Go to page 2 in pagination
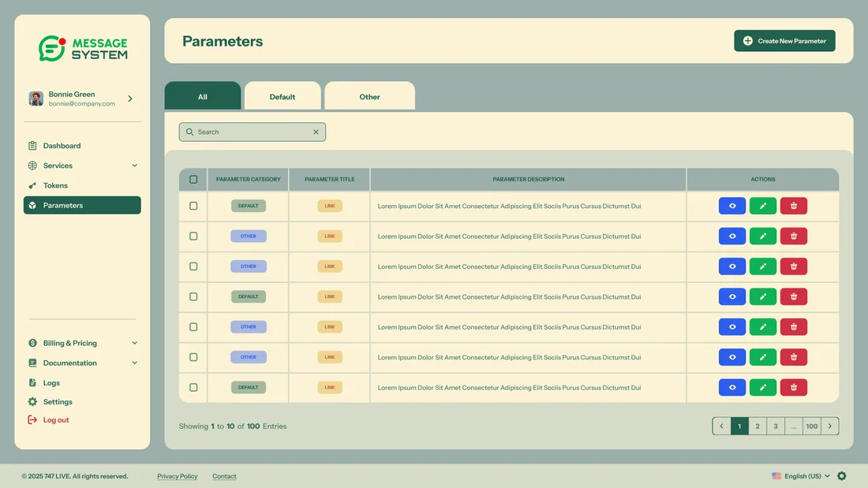868x488 pixels. pyautogui.click(x=758, y=426)
